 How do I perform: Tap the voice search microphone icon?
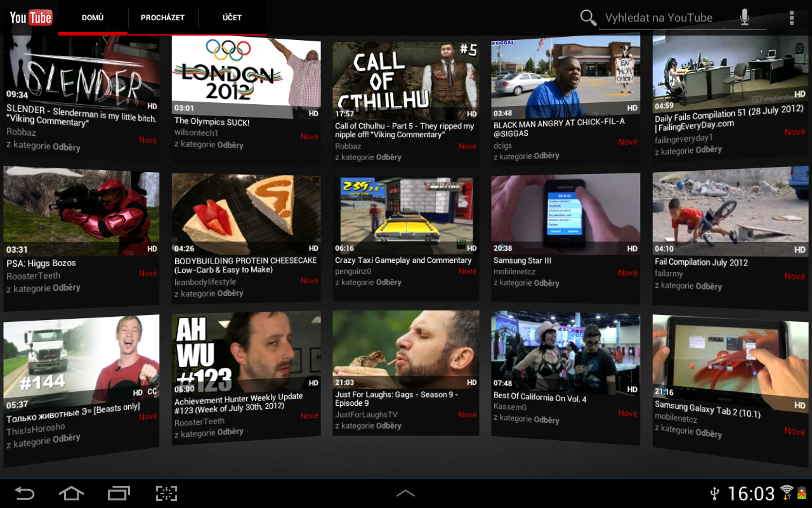(x=745, y=17)
